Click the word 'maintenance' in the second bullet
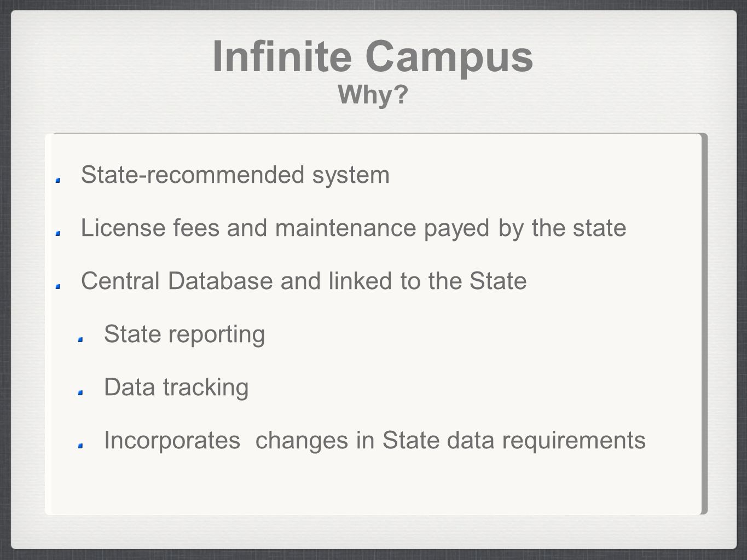Screen dimensions: 747x560 345,228
